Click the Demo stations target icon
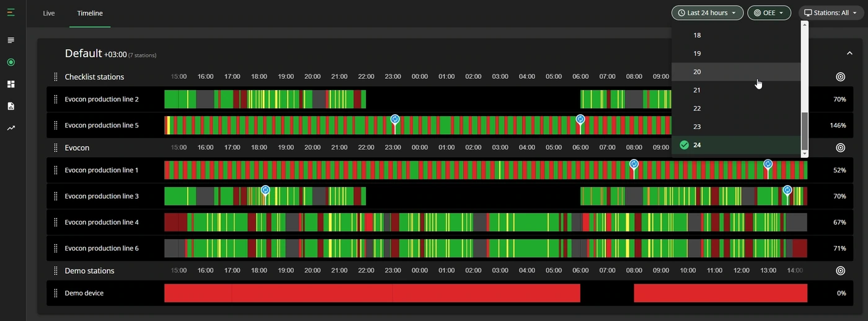The width and height of the screenshot is (868, 321). tap(840, 271)
